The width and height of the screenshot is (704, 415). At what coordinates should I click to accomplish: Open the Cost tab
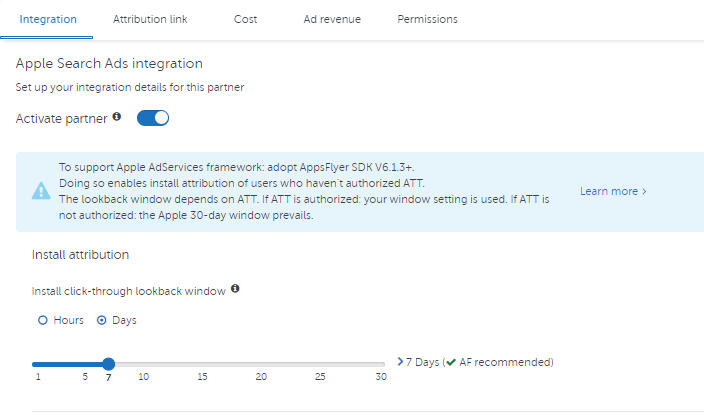246,19
